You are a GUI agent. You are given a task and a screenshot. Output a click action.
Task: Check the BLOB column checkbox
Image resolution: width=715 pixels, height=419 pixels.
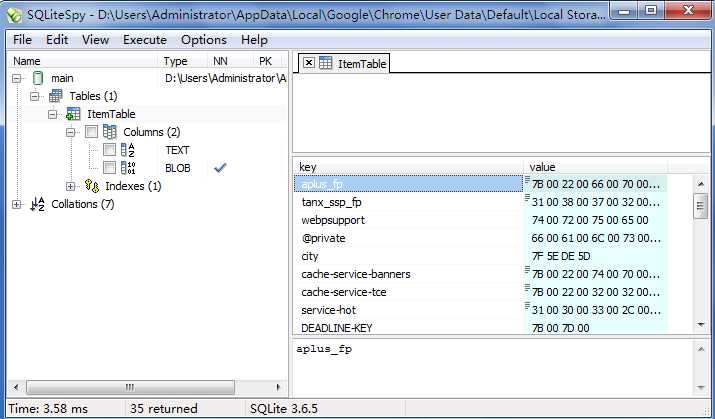coord(109,168)
